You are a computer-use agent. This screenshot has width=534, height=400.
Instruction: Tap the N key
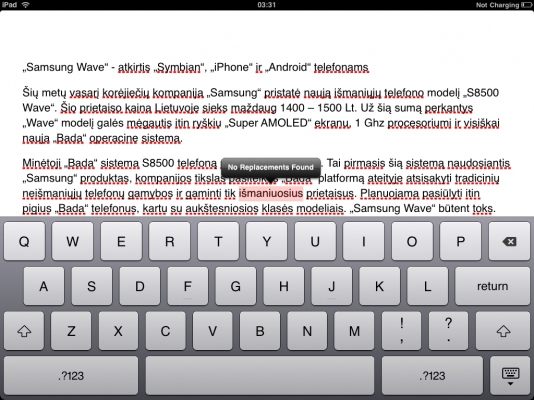307,331
